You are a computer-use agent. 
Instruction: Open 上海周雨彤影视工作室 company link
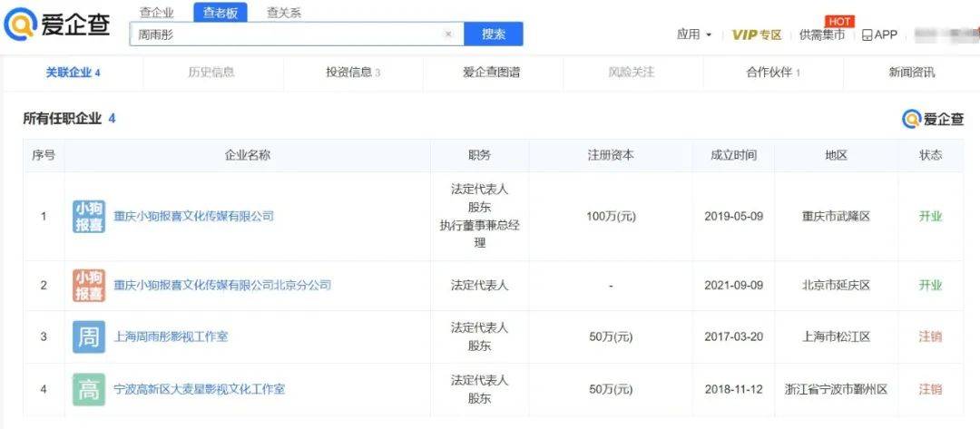tap(171, 337)
